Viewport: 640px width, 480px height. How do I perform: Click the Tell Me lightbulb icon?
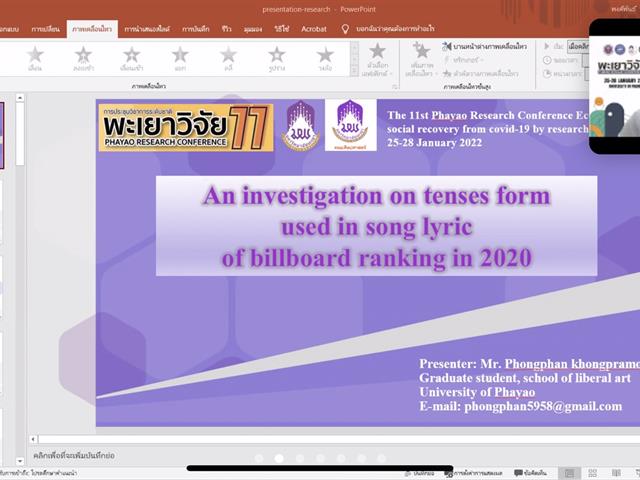point(345,29)
